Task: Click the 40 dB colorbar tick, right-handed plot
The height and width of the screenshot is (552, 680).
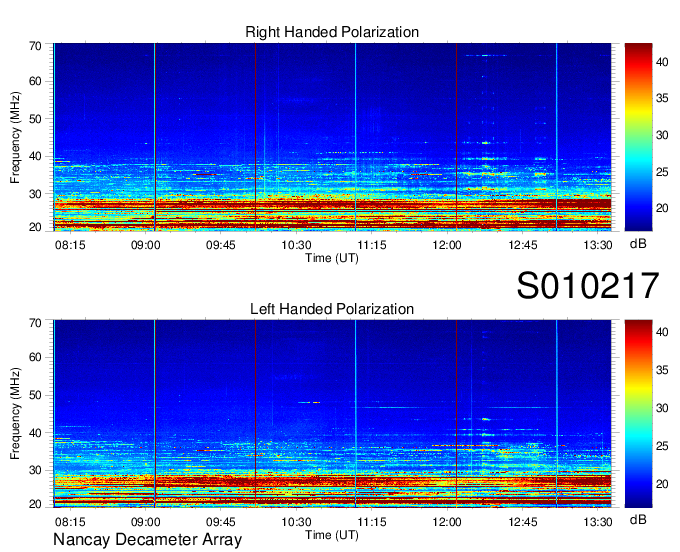Action: (662, 62)
